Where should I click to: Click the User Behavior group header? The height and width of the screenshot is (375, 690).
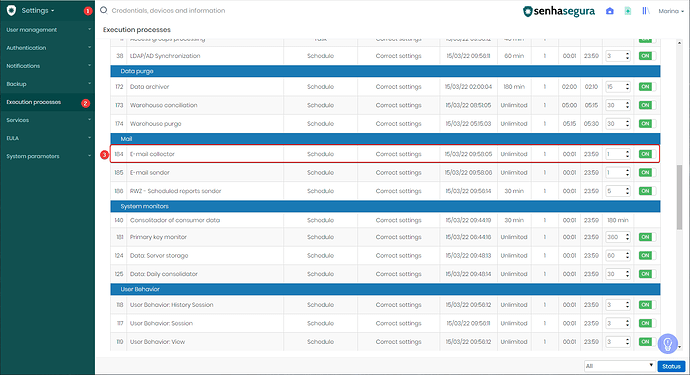(385, 289)
